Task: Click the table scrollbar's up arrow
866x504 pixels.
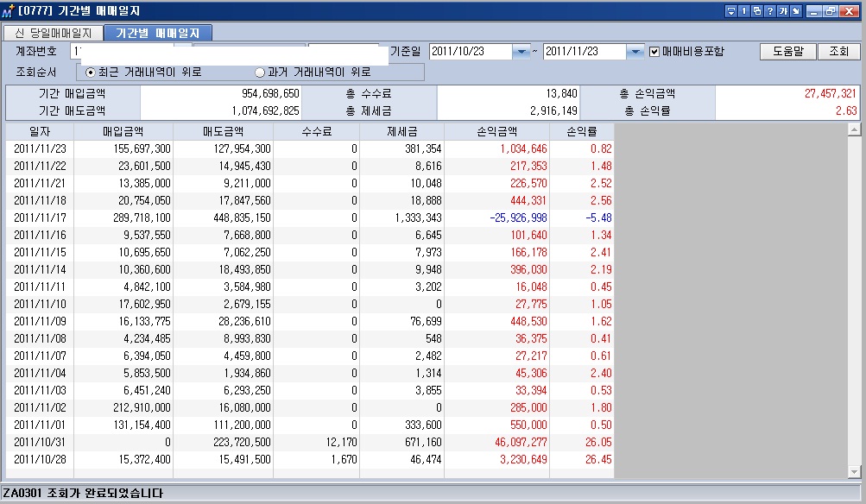Action: 855,130
